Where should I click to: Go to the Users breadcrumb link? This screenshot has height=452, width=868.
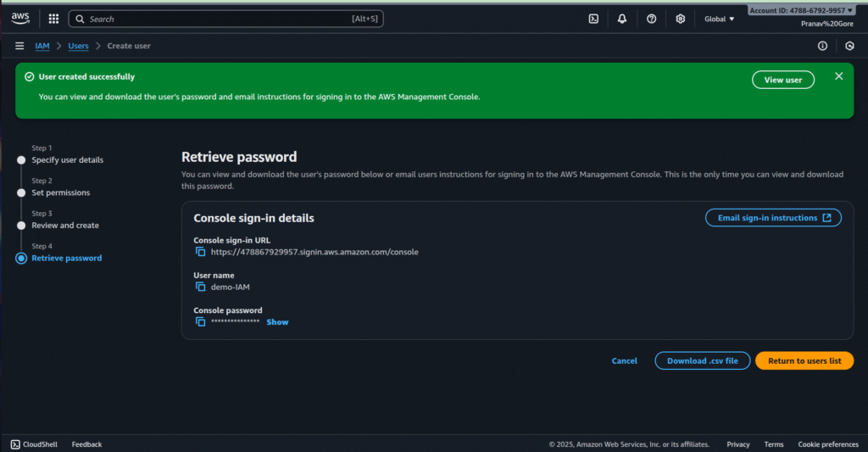click(x=78, y=46)
